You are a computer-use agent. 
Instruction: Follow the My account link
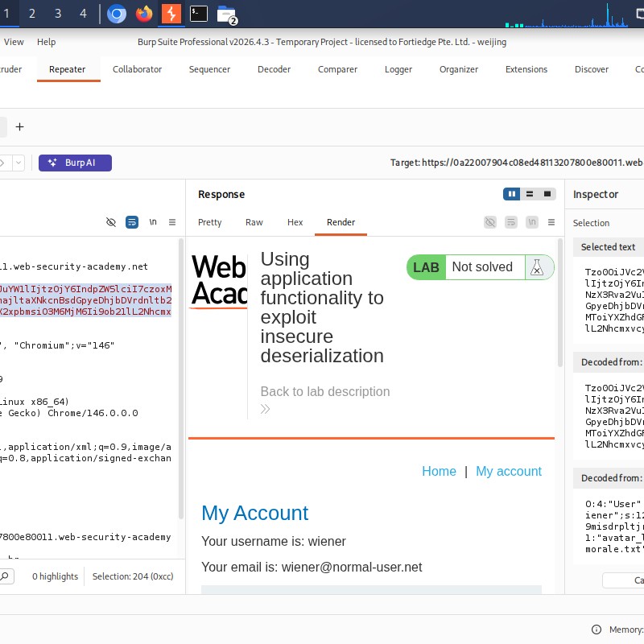click(x=509, y=471)
